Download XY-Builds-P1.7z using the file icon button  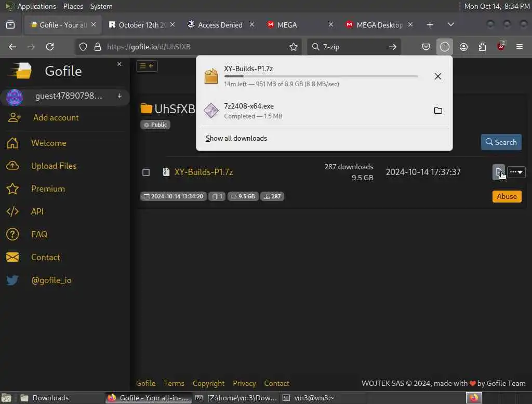[x=498, y=172]
